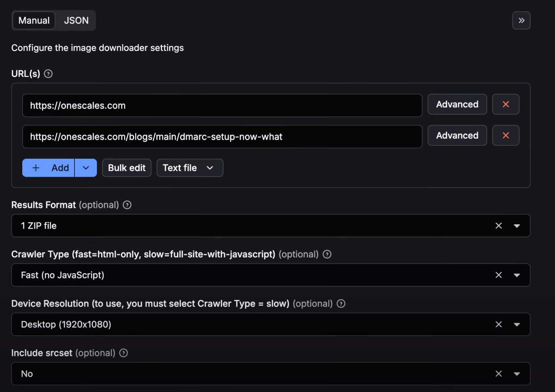Screen dimensions: 555x392
Task: Click the help icon beside URL(s)
Action: click(48, 74)
